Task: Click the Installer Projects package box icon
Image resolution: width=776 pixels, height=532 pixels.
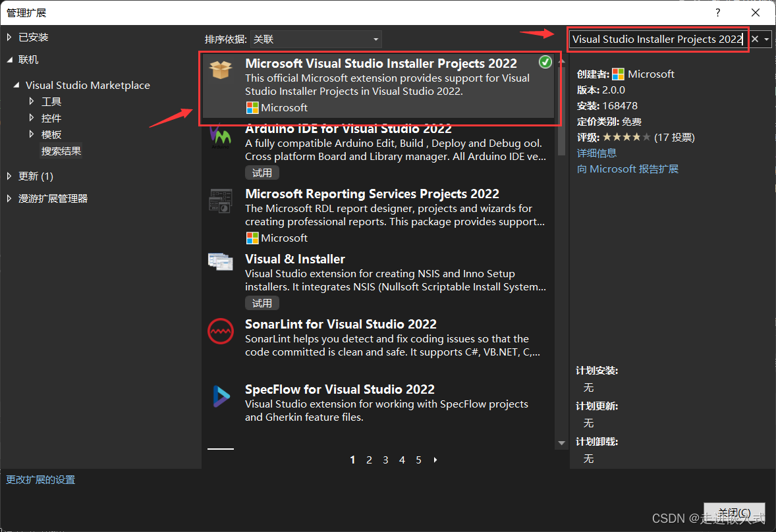Action: [x=221, y=69]
